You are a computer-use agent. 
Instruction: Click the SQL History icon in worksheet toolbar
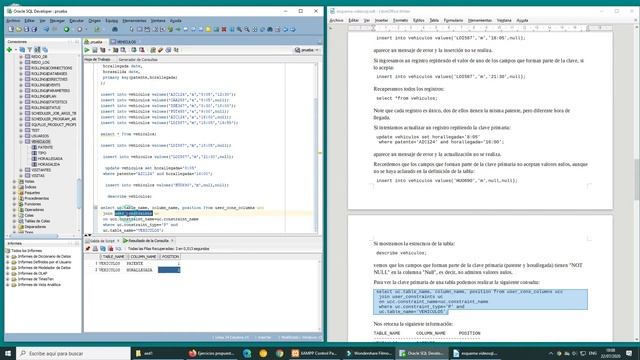point(168,50)
